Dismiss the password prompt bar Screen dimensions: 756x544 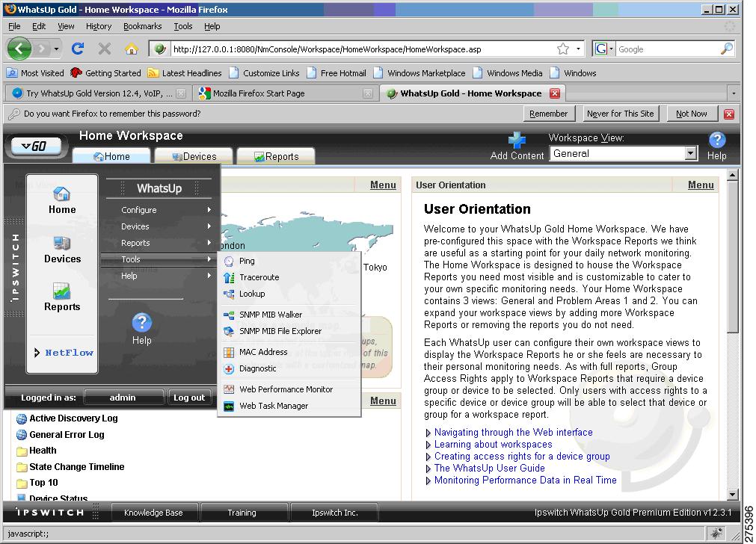coord(728,114)
